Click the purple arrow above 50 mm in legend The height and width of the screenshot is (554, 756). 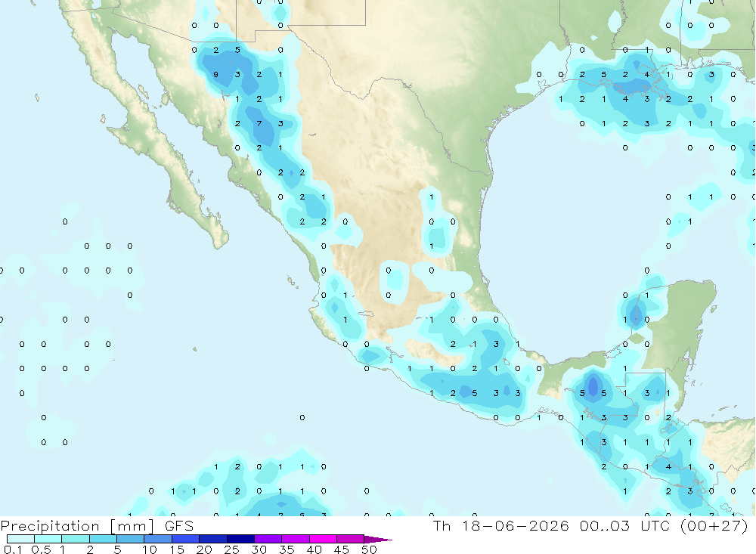coord(377,540)
